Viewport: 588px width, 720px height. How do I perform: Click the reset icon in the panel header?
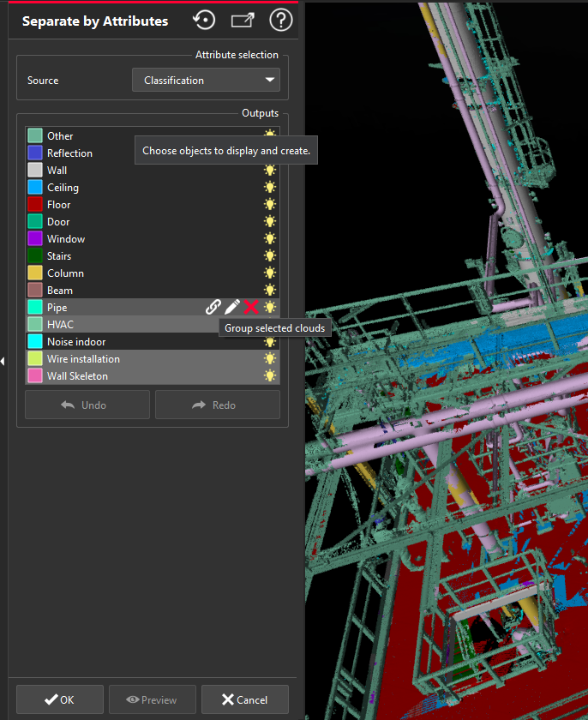click(x=204, y=21)
